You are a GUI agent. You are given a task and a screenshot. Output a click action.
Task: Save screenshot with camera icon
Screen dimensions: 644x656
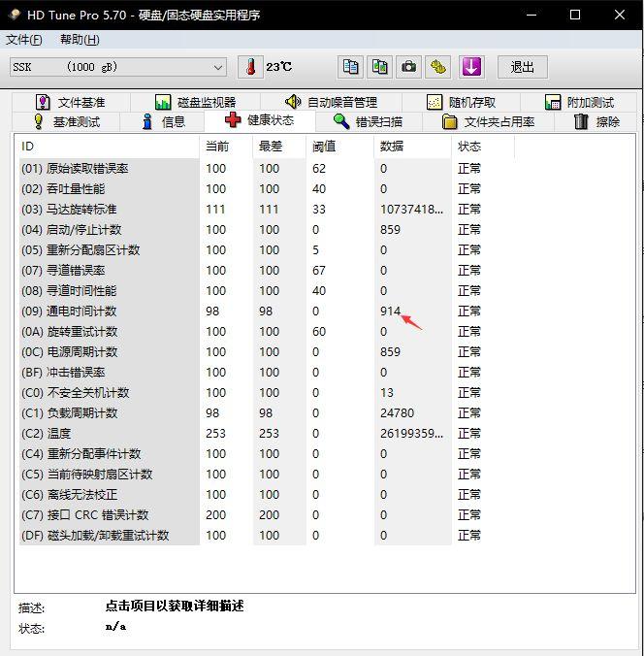click(x=408, y=67)
